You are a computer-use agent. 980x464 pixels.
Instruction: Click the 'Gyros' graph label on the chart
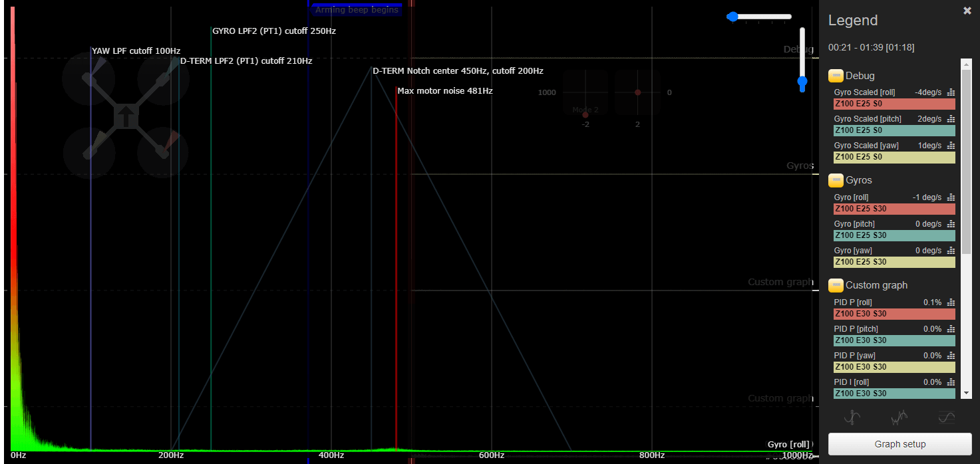(x=800, y=166)
